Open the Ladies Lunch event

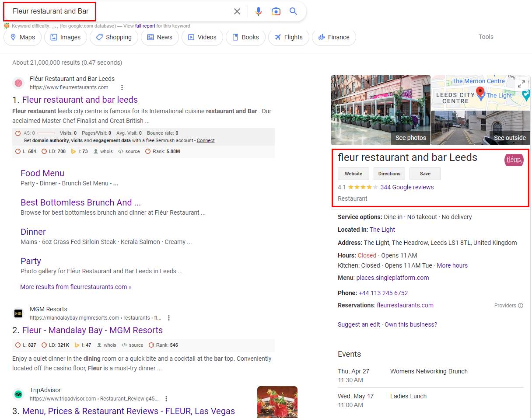tap(408, 396)
